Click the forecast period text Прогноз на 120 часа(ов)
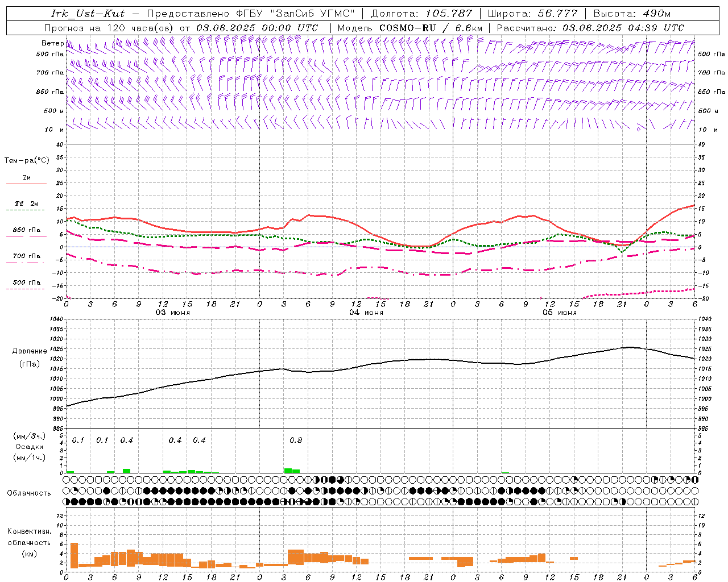Image resolution: width=728 pixels, height=582 pixels. coord(109,28)
